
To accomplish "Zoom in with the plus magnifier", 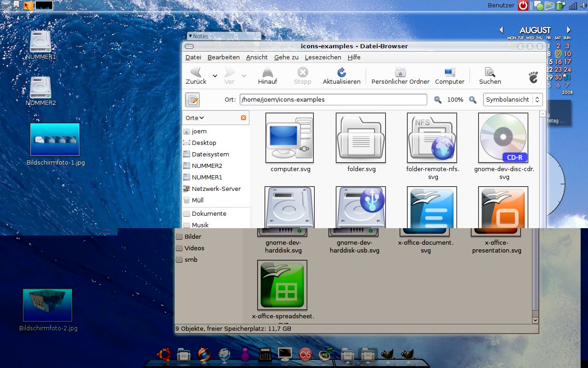I will pos(473,100).
